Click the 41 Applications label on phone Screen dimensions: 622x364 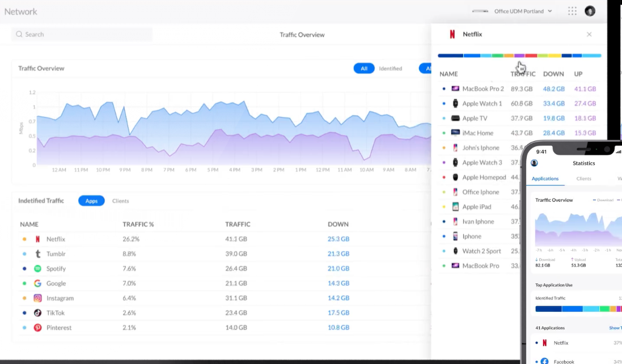click(x=550, y=328)
